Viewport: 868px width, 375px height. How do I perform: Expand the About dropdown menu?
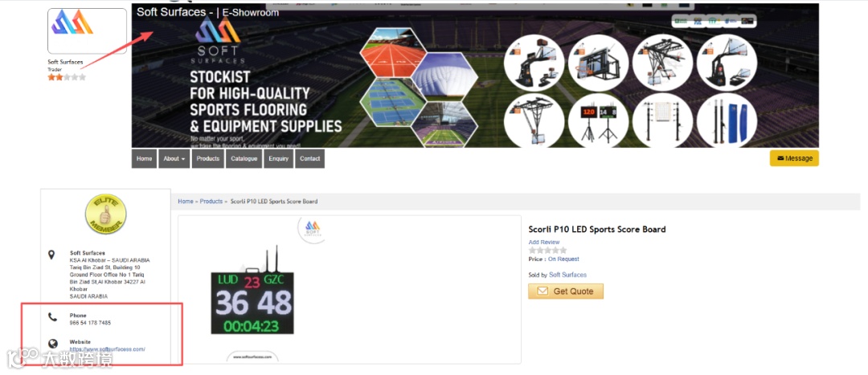(x=174, y=158)
